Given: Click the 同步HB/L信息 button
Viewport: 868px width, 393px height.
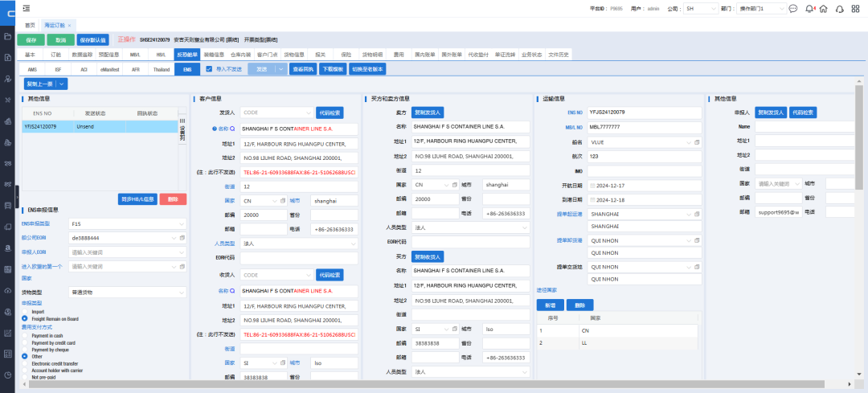Looking at the screenshot, I should [137, 199].
